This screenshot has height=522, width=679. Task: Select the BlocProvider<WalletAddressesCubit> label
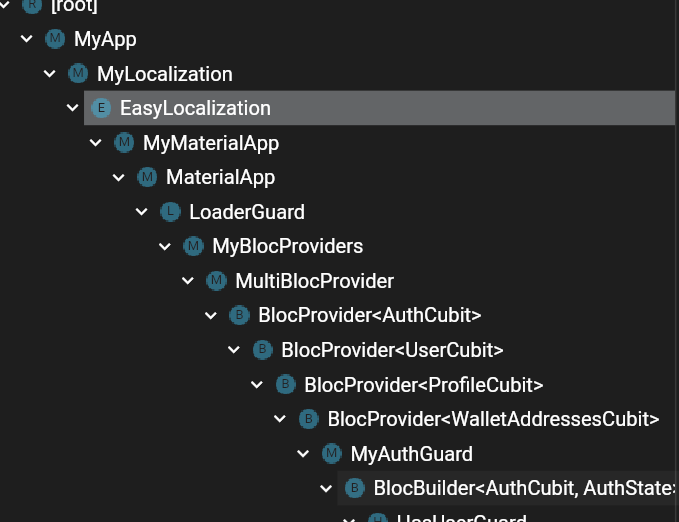pos(493,419)
